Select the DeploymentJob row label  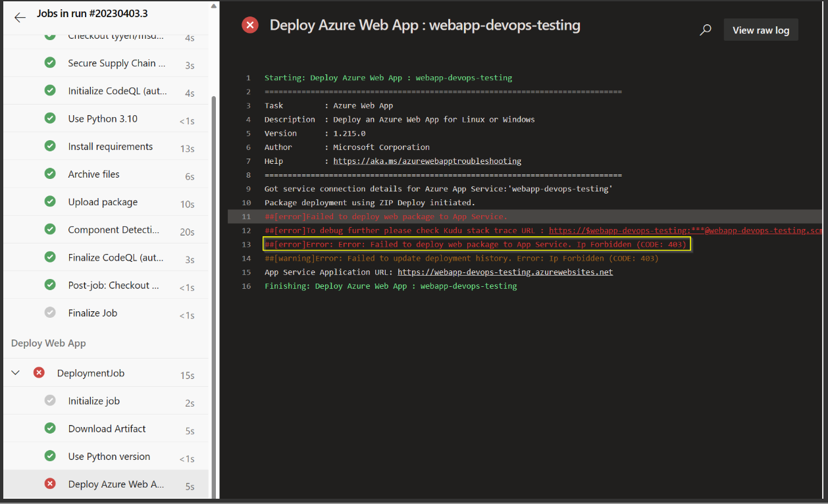coord(91,373)
